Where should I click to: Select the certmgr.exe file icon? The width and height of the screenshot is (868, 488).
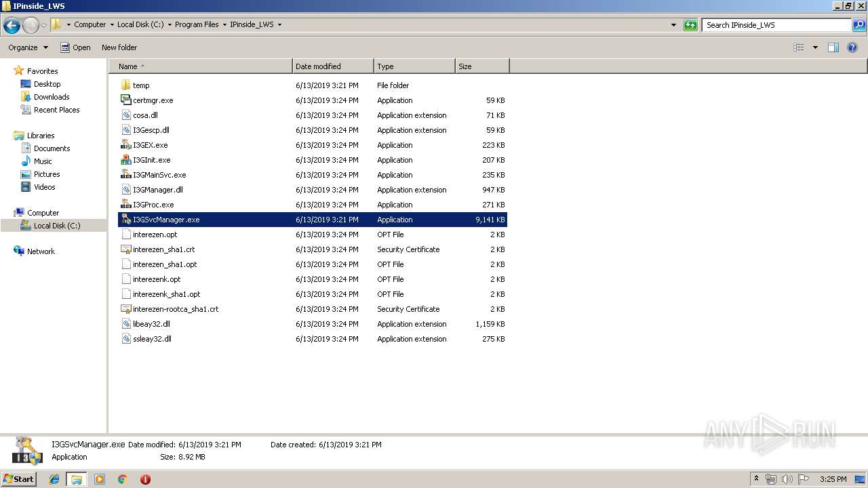click(125, 100)
